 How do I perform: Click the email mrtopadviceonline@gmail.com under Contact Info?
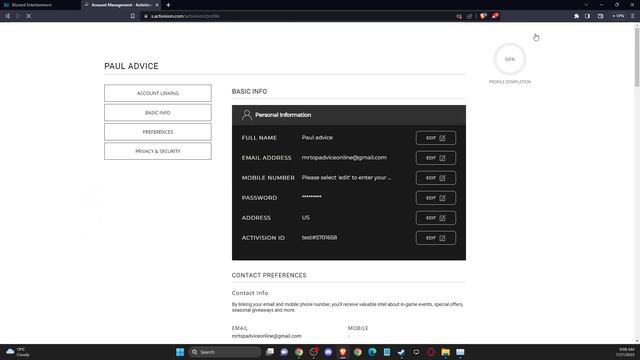pyautogui.click(x=267, y=336)
